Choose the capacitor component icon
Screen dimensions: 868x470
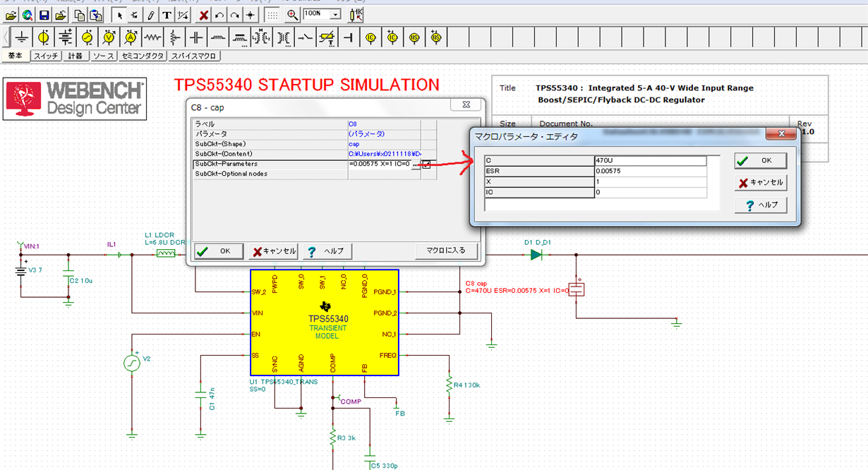pos(196,37)
